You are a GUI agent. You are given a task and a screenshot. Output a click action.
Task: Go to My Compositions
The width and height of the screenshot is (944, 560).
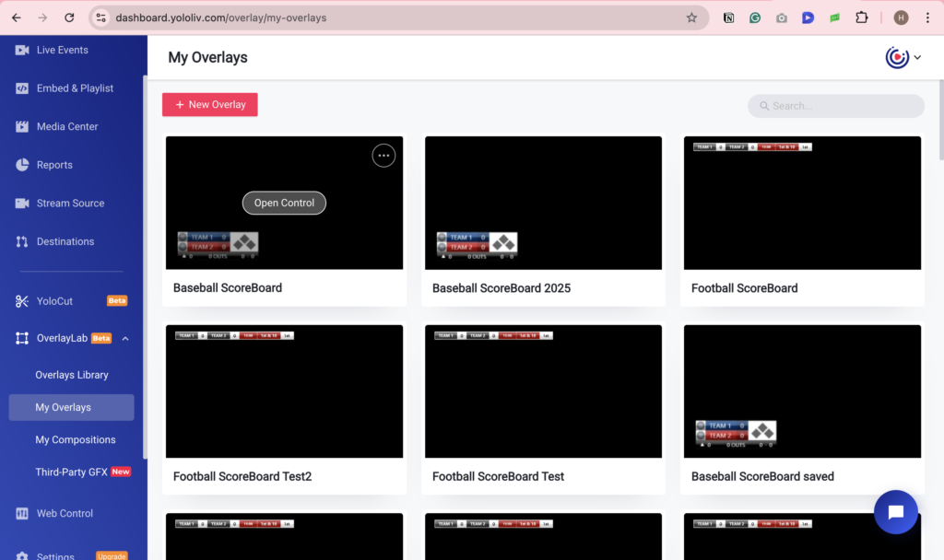(76, 439)
